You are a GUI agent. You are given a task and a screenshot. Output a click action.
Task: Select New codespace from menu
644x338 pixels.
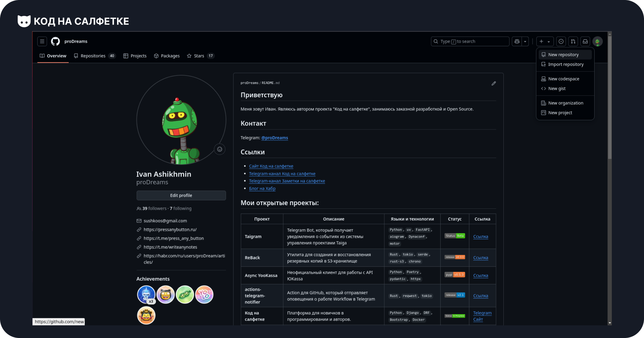pyautogui.click(x=565, y=79)
